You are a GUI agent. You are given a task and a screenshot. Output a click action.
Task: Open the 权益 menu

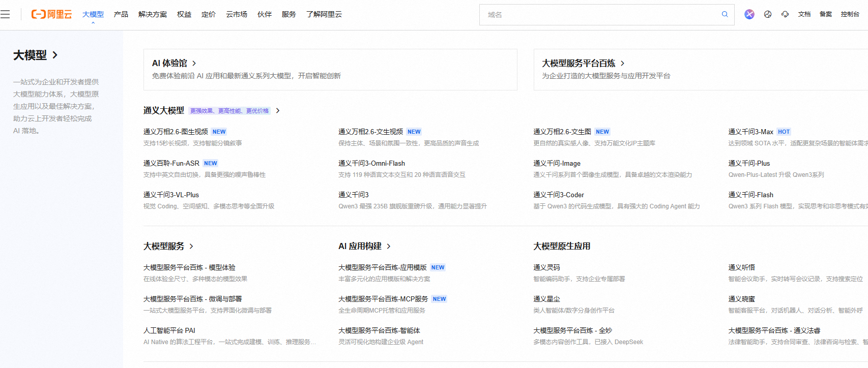tap(184, 14)
